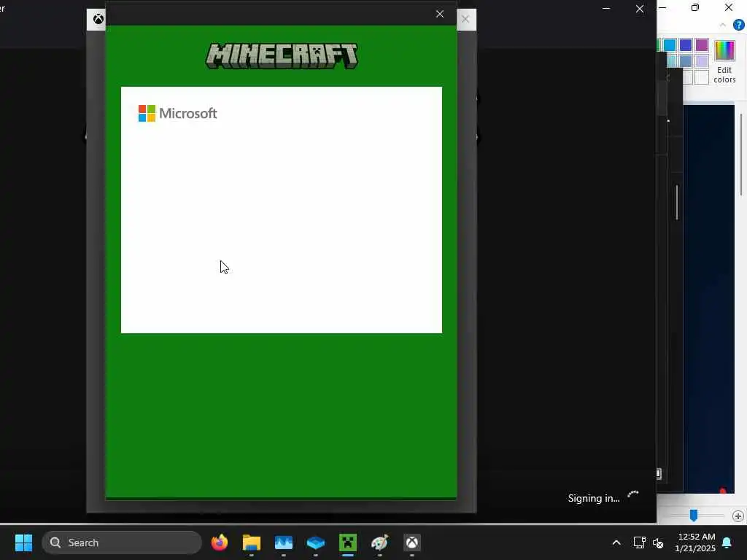Image resolution: width=747 pixels, height=560 pixels.
Task: Open network status tray icon
Action: tap(639, 542)
